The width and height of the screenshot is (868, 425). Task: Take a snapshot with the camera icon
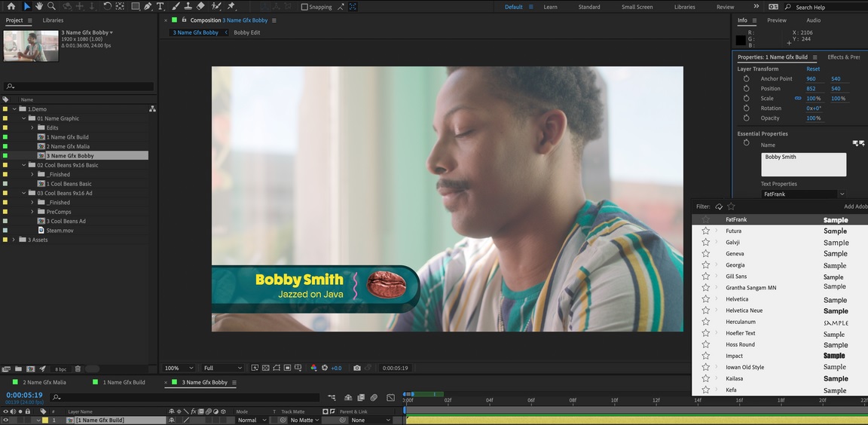pos(357,368)
